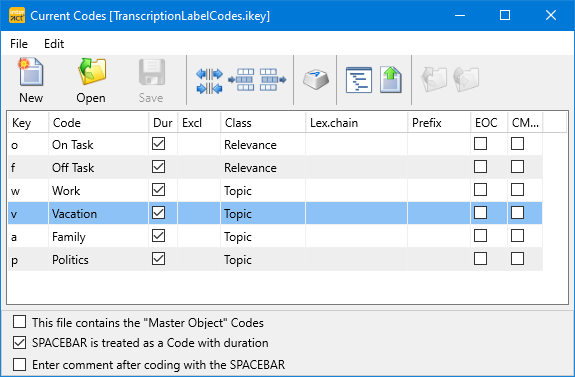Enable the CM option for Off Task
575x377 pixels.
tap(517, 167)
